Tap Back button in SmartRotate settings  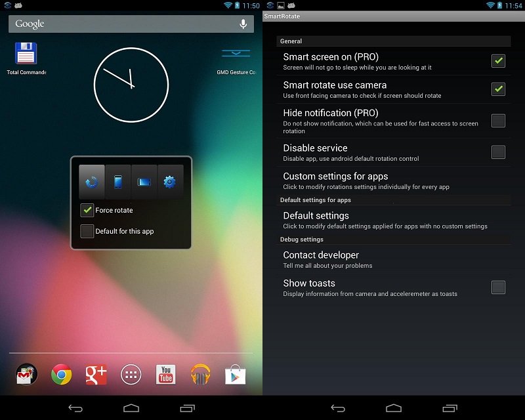pyautogui.click(x=338, y=408)
